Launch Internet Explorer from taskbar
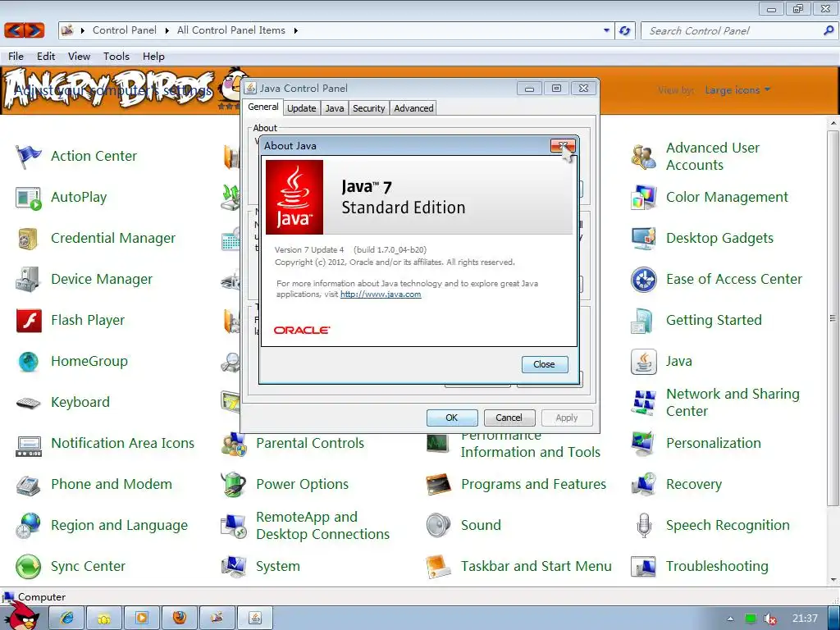 [67, 619]
